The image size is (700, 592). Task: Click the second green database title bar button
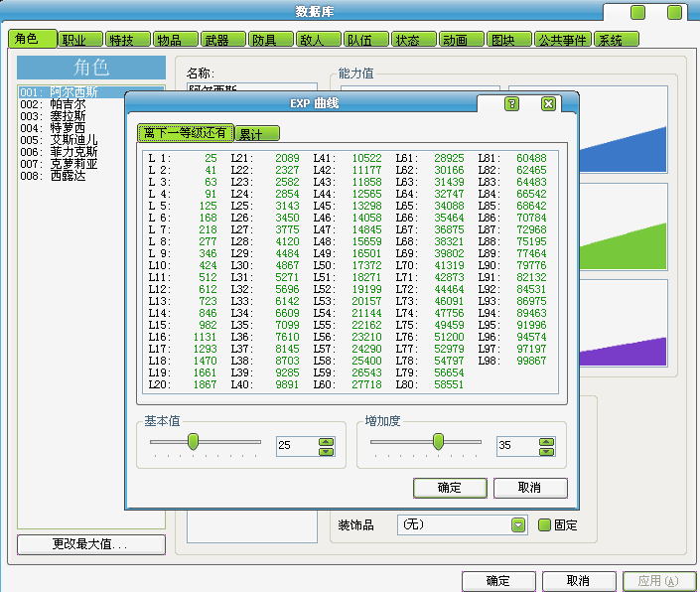click(674, 12)
